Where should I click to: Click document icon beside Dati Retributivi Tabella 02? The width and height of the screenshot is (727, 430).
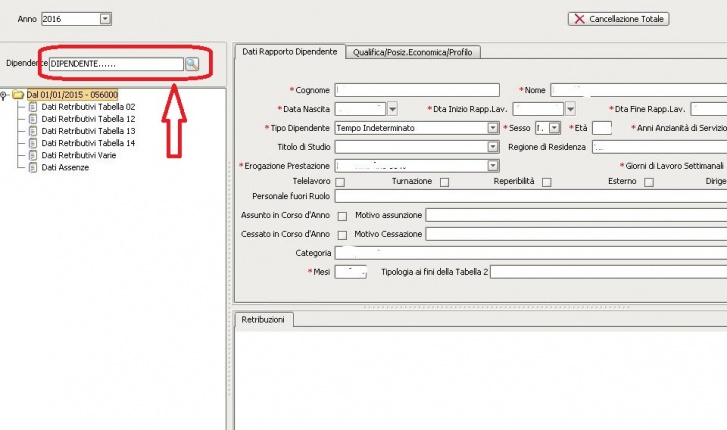click(x=33, y=107)
